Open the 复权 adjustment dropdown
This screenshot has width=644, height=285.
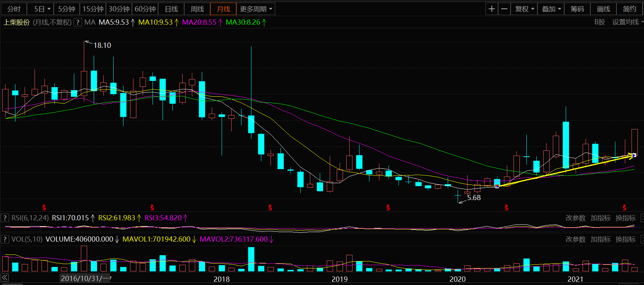click(x=524, y=9)
